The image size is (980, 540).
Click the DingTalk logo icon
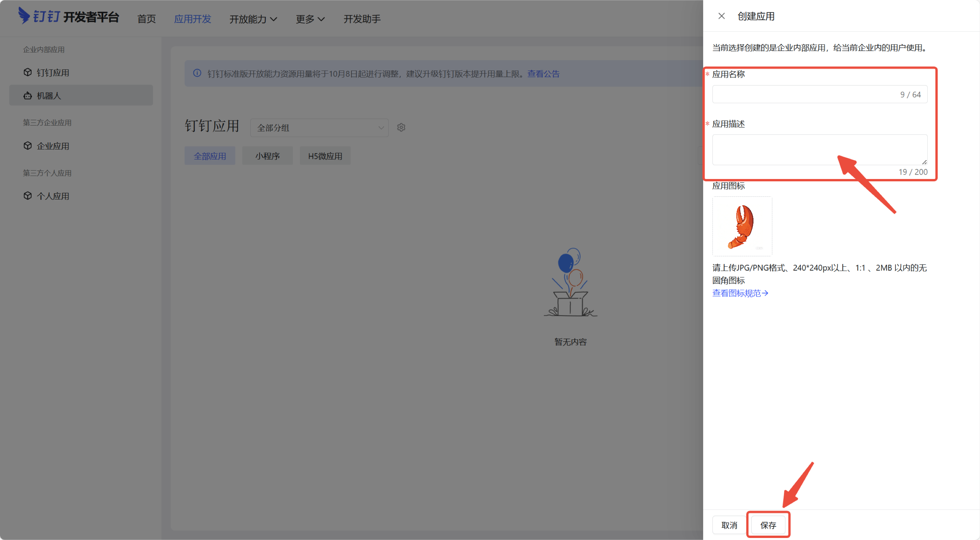[x=24, y=16]
